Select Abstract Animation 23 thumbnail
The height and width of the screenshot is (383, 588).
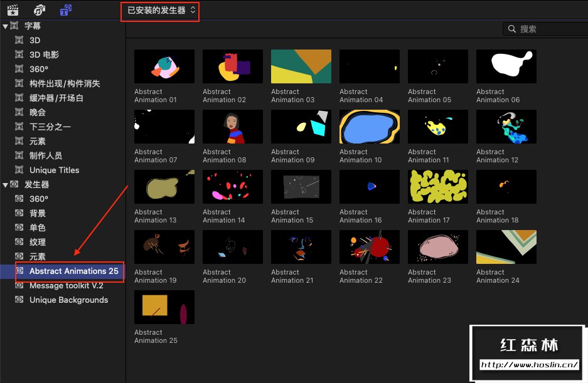(x=438, y=247)
